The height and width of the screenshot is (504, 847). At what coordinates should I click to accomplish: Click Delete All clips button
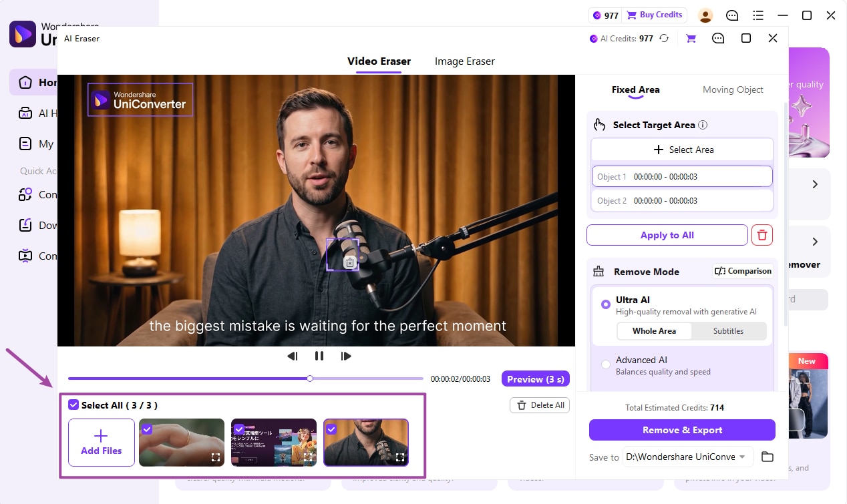click(x=540, y=405)
